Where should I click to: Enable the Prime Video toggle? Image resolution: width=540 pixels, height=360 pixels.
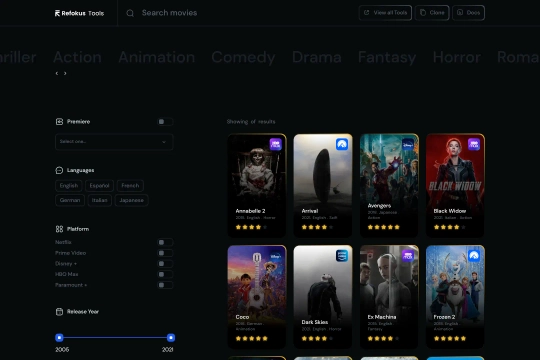coord(165,253)
